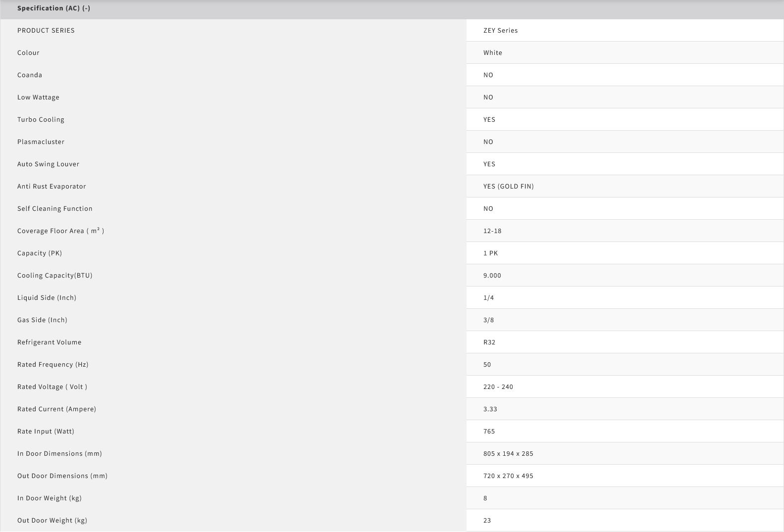The width and height of the screenshot is (784, 532).
Task: Click the '220 - 240' voltage value
Action: pyautogui.click(x=498, y=387)
